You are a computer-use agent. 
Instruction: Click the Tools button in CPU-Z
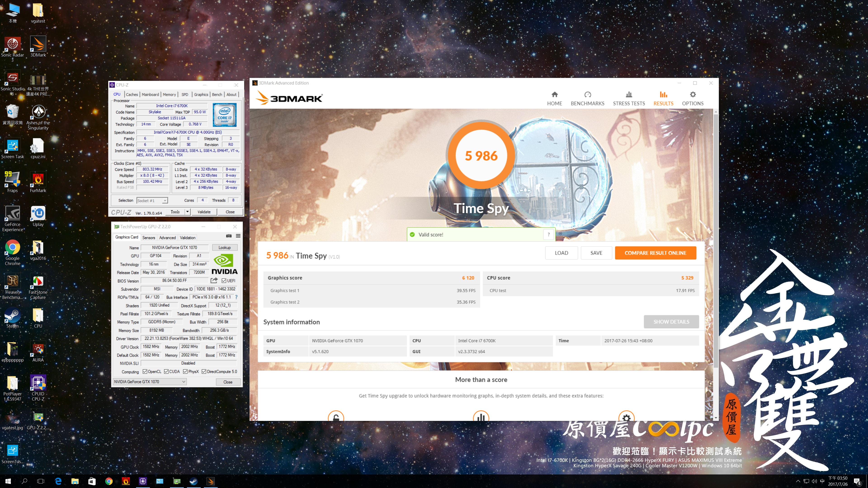coord(175,212)
